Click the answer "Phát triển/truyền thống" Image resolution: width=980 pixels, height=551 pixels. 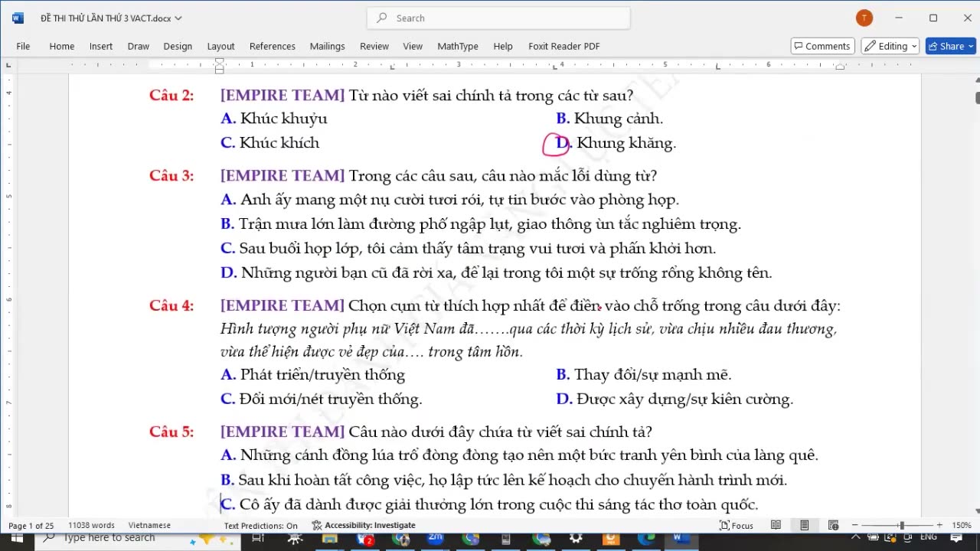[322, 375]
